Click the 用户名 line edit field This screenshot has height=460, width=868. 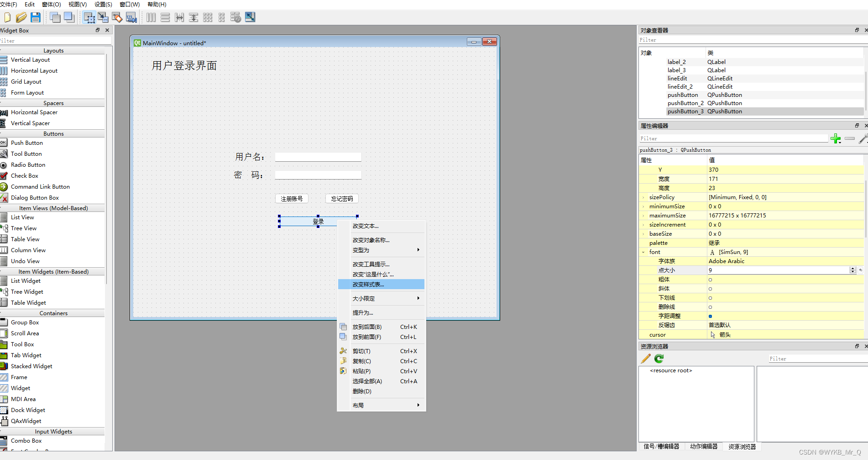point(318,157)
